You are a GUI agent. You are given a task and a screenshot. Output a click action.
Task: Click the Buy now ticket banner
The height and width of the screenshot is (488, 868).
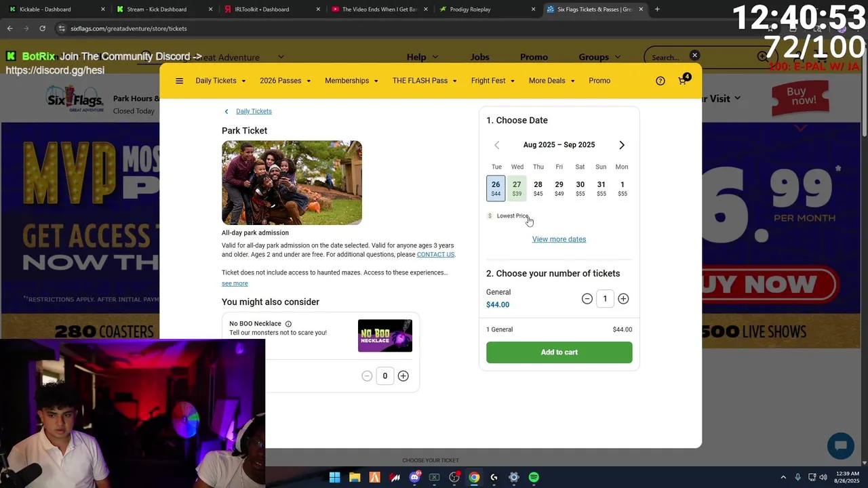coord(800,98)
